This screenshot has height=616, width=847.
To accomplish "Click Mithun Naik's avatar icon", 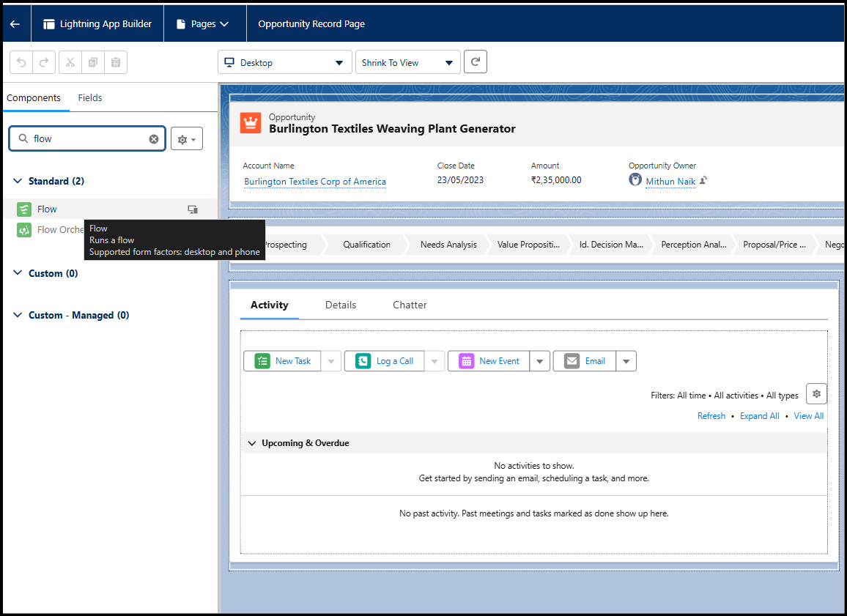I will (x=635, y=179).
